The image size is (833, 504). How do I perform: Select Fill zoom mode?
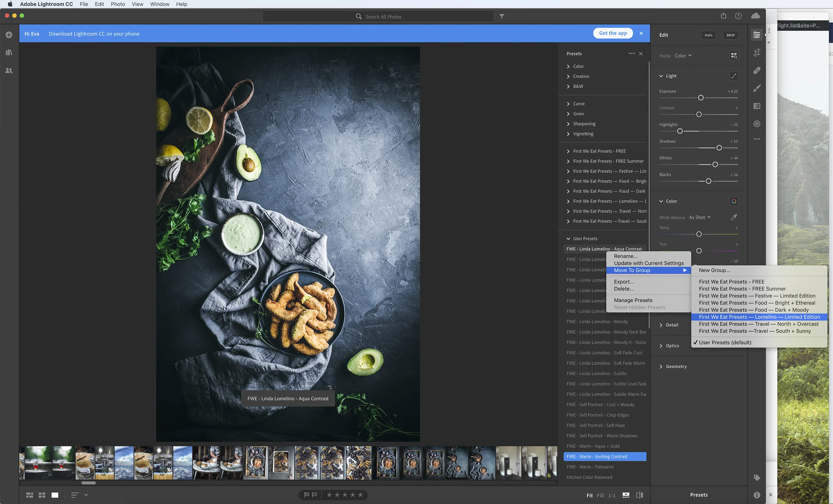click(x=600, y=496)
